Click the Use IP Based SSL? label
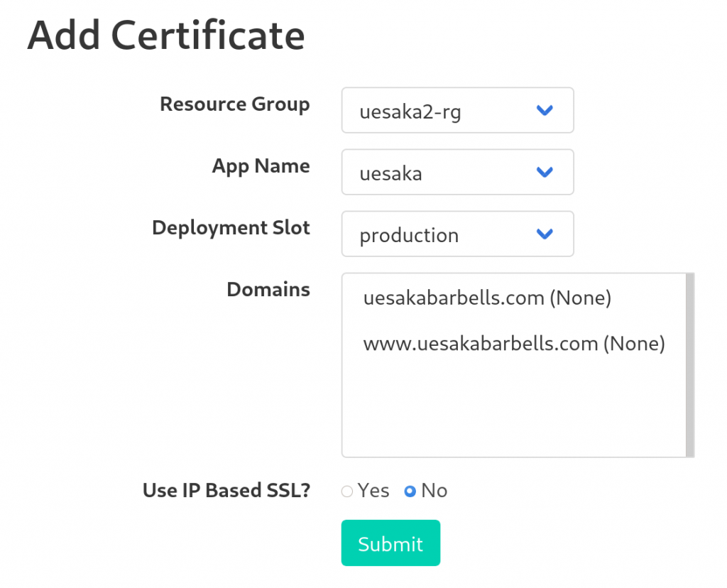Viewport: 727px width, 588px height. (226, 491)
